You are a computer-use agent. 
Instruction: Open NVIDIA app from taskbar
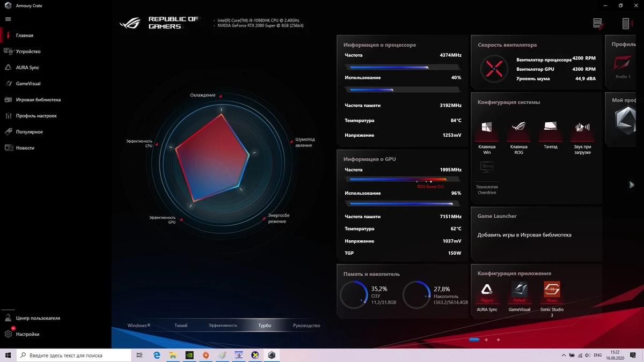pyautogui.click(x=189, y=355)
